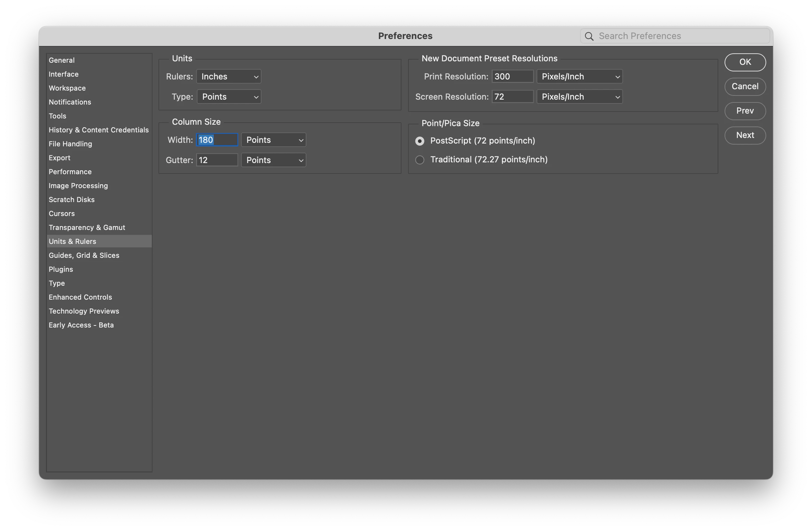Switch to the General preferences category
This screenshot has width=812, height=531.
tap(62, 60)
